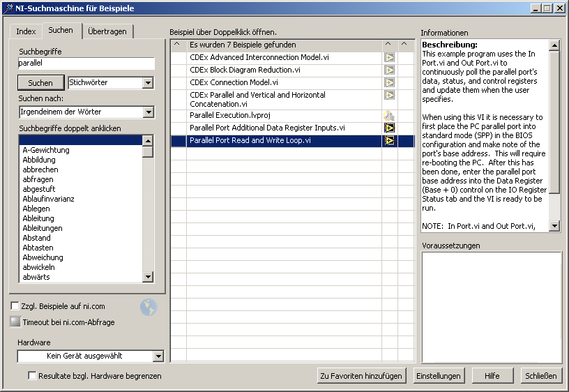Image resolution: width=569 pixels, height=392 pixels.
Task: Click keyword list scrollbar down arrow
Action: click(148, 277)
